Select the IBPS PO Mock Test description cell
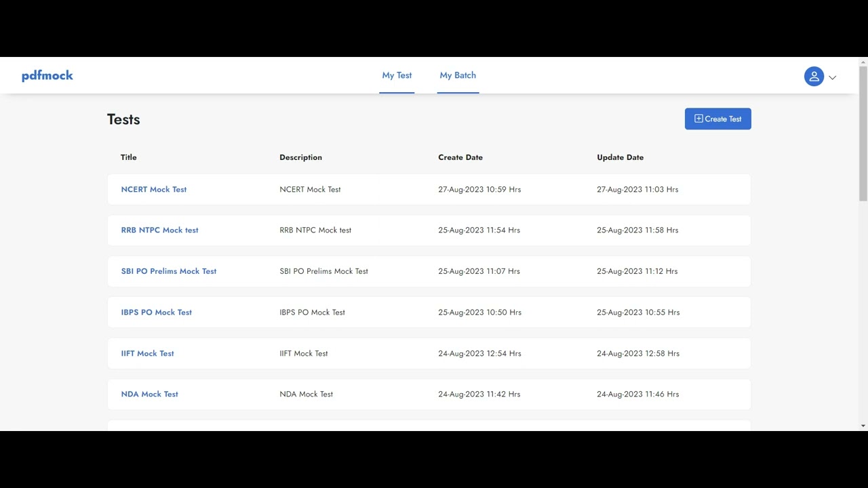 pyautogui.click(x=312, y=312)
